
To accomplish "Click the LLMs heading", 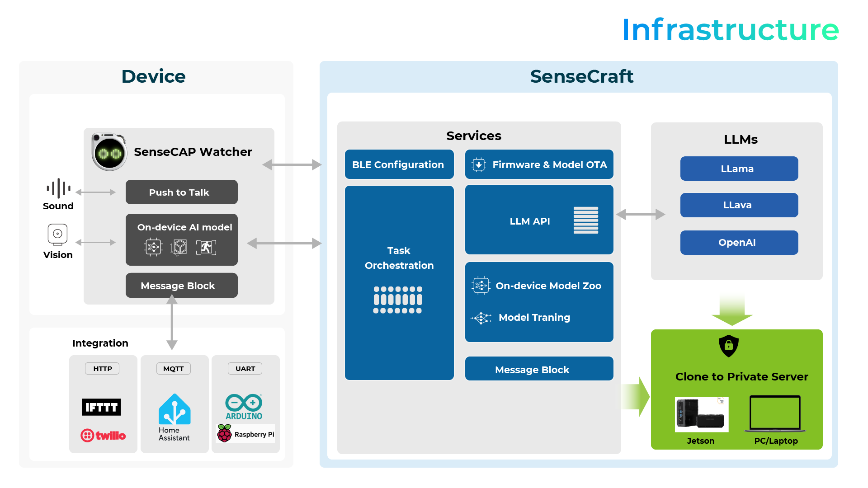I will [741, 139].
